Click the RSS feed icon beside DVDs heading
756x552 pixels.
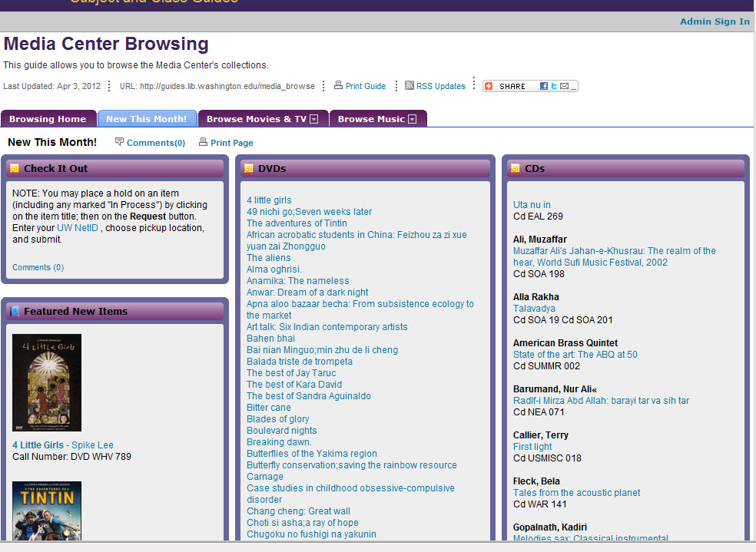point(249,168)
